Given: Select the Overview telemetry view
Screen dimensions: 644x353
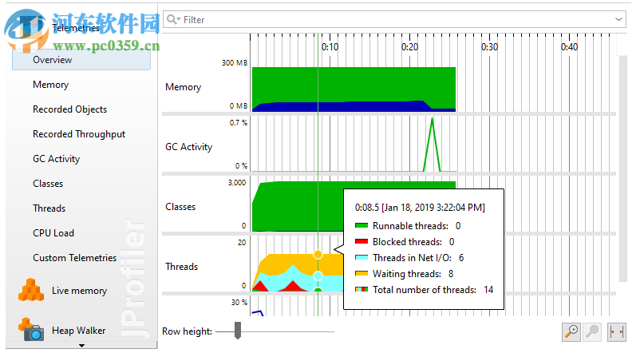Looking at the screenshot, I should click(81, 60).
